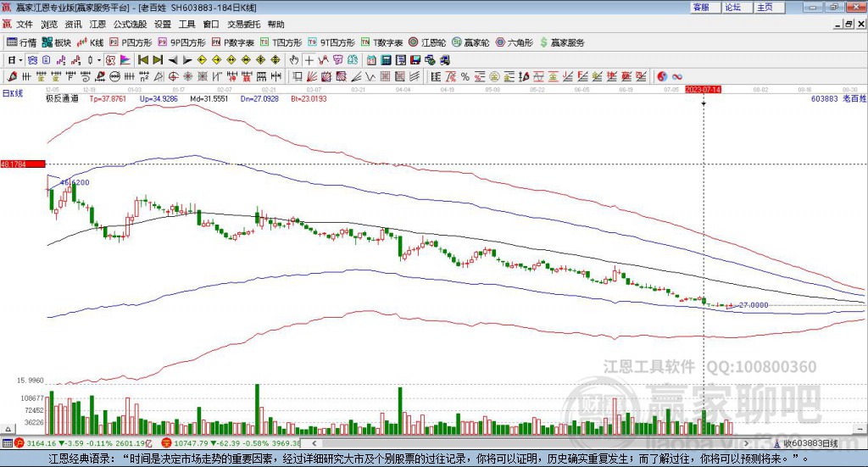
Task: Open the 工具 menu
Action: (187, 25)
